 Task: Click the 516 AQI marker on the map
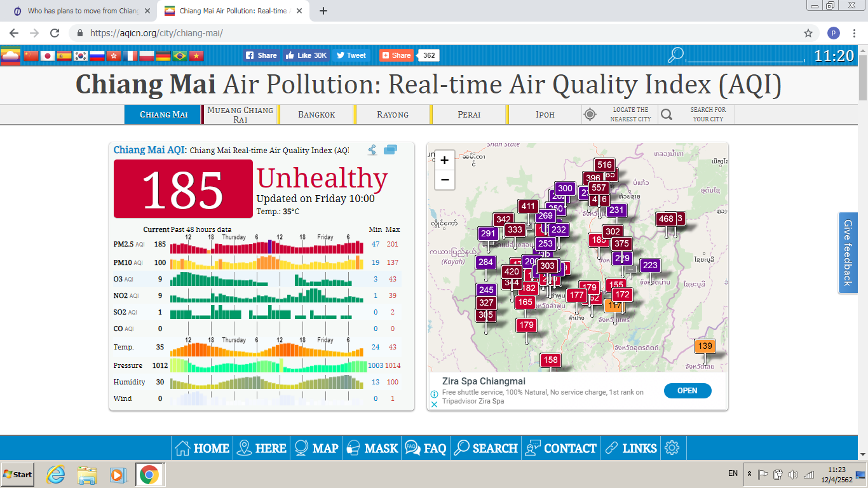[604, 165]
